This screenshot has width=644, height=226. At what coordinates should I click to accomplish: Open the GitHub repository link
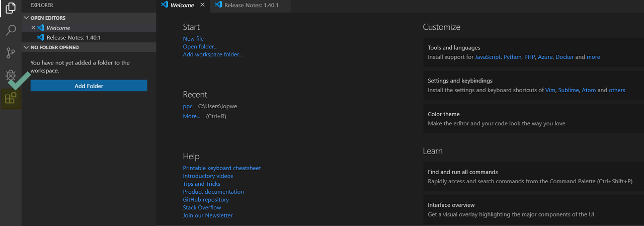click(x=206, y=200)
